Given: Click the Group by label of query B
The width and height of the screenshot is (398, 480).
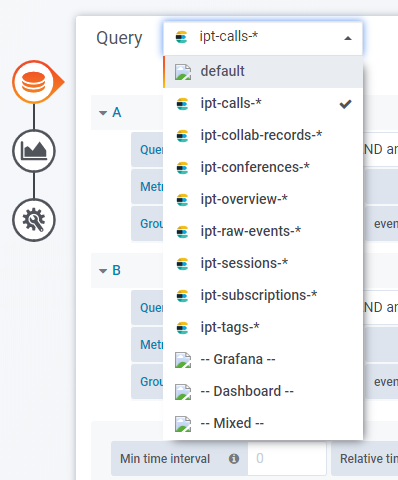Looking at the screenshot, I should [147, 382].
